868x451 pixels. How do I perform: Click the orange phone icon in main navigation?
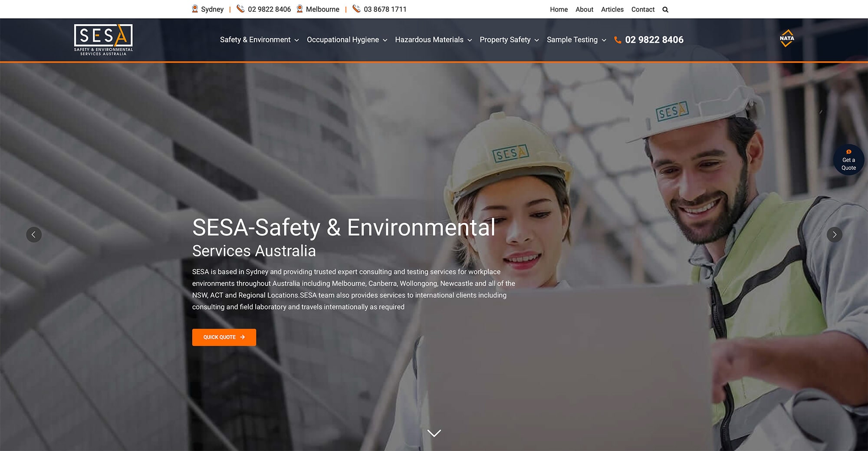point(618,40)
